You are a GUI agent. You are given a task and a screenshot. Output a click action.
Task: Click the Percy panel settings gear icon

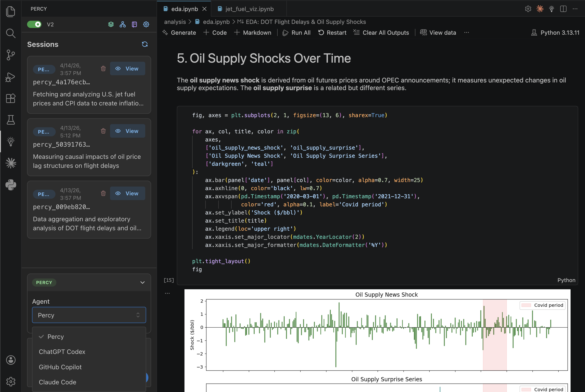click(146, 24)
